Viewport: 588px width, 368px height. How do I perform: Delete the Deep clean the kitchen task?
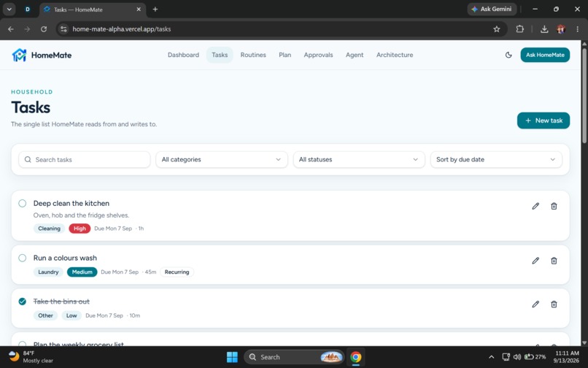(554, 206)
